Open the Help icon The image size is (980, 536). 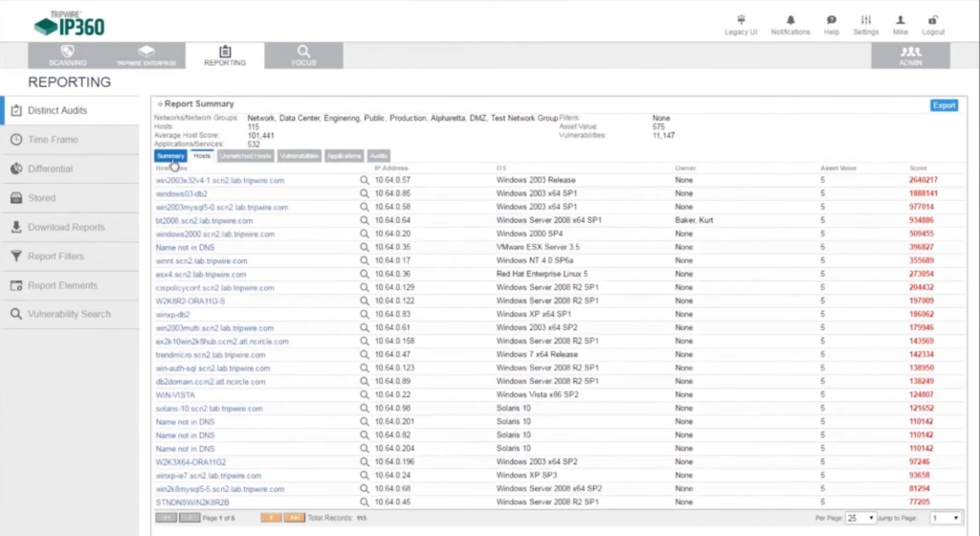[x=832, y=21]
